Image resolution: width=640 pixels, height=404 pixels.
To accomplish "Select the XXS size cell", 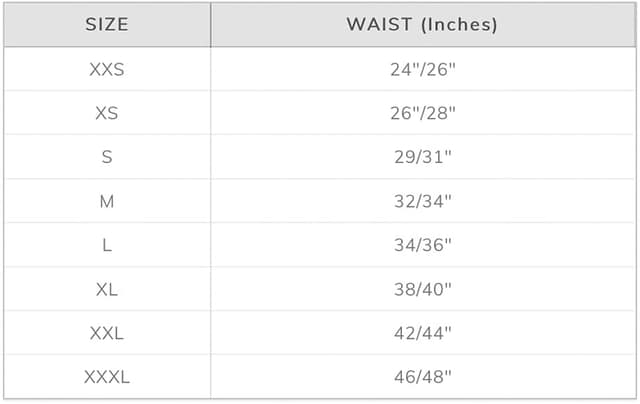I will click(x=106, y=69).
